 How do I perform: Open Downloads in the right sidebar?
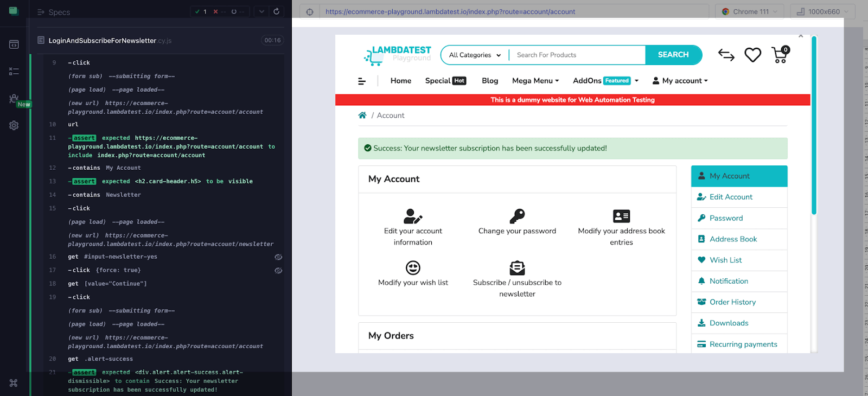pyautogui.click(x=739, y=323)
